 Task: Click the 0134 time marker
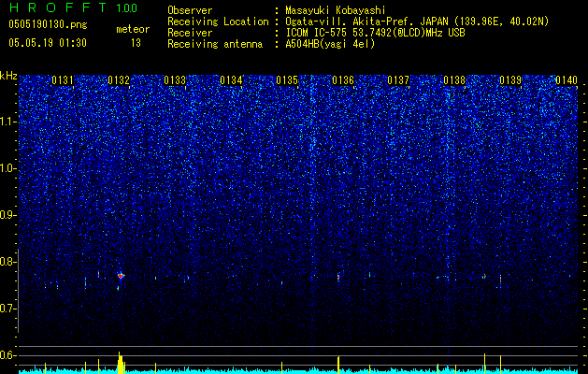(x=231, y=80)
